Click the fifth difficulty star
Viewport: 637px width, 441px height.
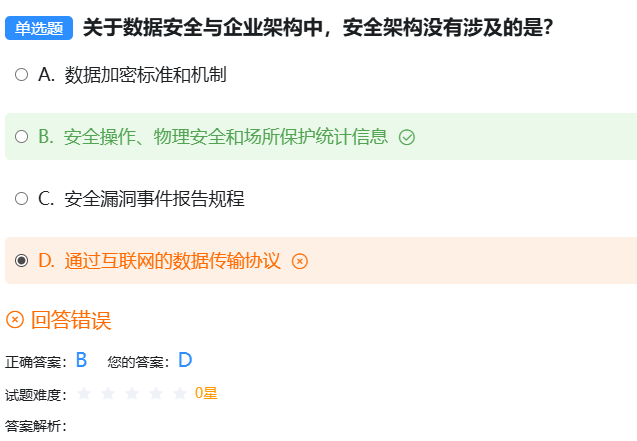pyautogui.click(x=180, y=394)
